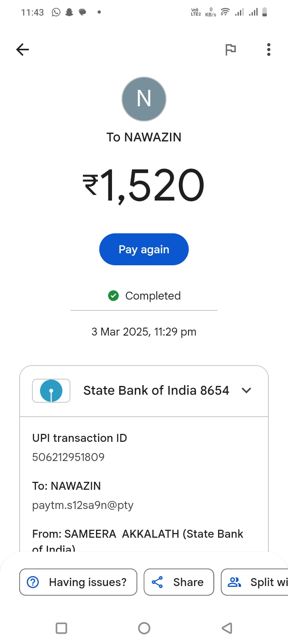Collapse the State Bank of India details
This screenshot has height=644, width=288.
pyautogui.click(x=246, y=390)
